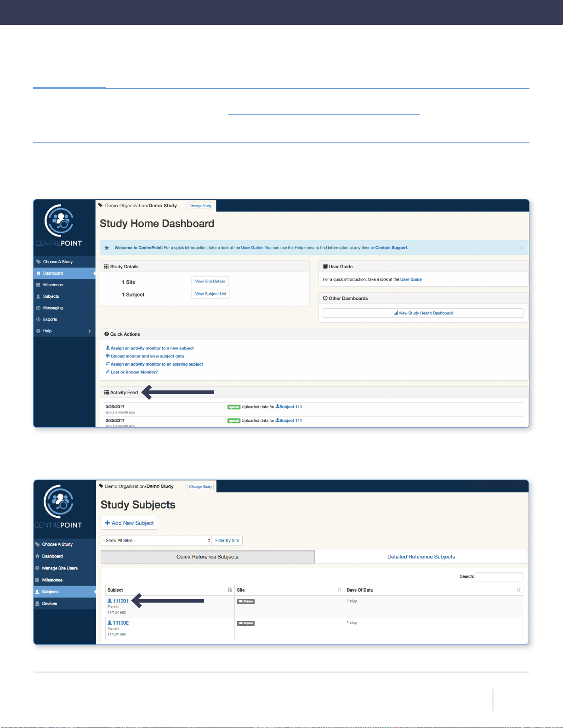Click upload badge in second Activity Feed entry
Viewport: 563px width, 728px height.
[234, 421]
